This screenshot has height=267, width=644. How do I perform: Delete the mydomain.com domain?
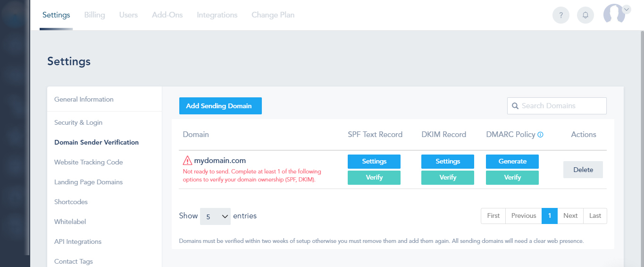tap(583, 170)
